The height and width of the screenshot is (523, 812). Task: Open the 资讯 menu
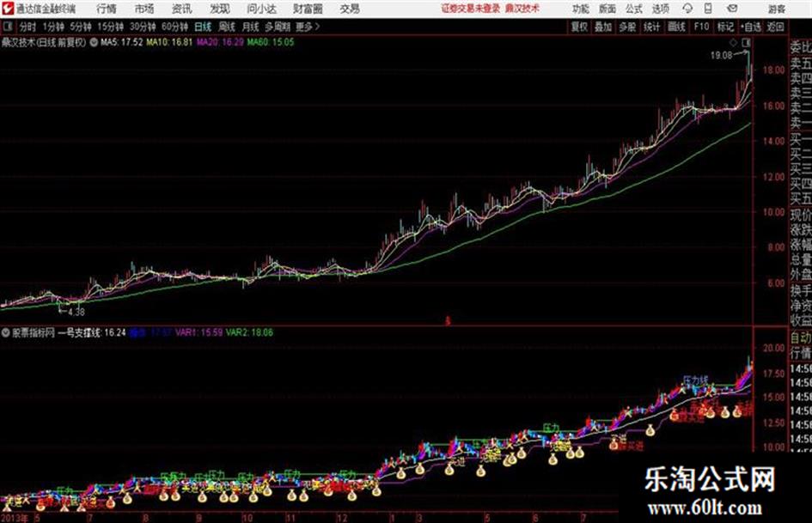182,9
